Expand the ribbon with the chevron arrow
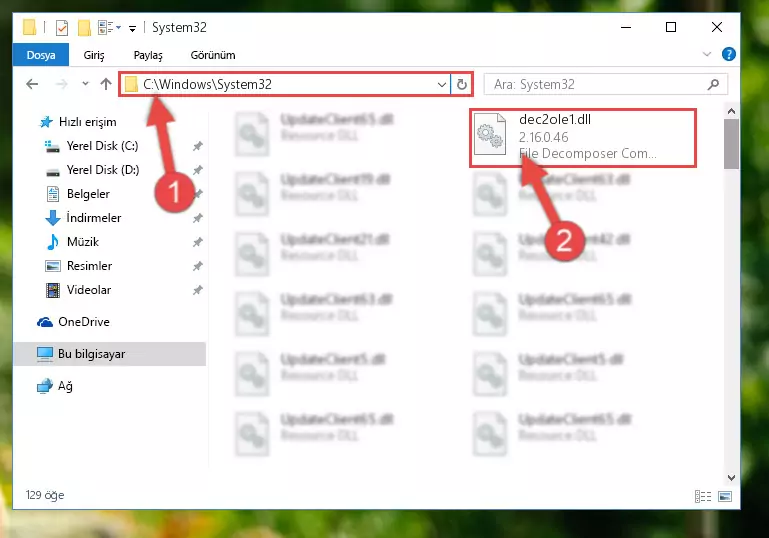The height and width of the screenshot is (538, 769). tap(706, 54)
